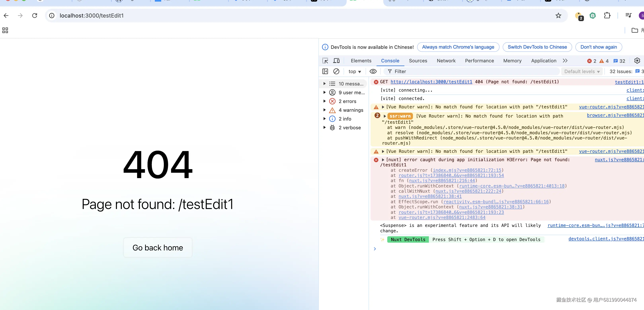Open DevTools settings gear
This screenshot has width=644, height=310.
[637, 61]
